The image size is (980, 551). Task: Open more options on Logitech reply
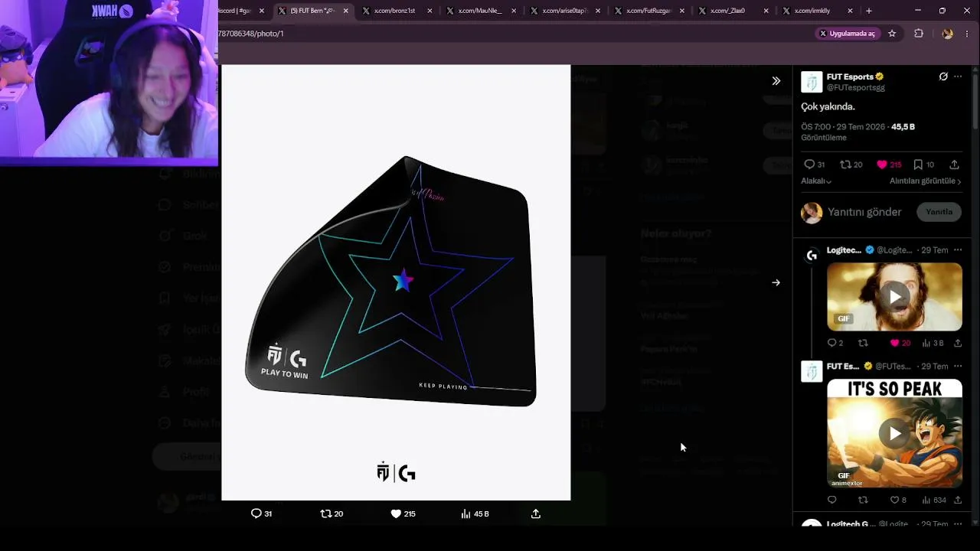pyautogui.click(x=958, y=250)
